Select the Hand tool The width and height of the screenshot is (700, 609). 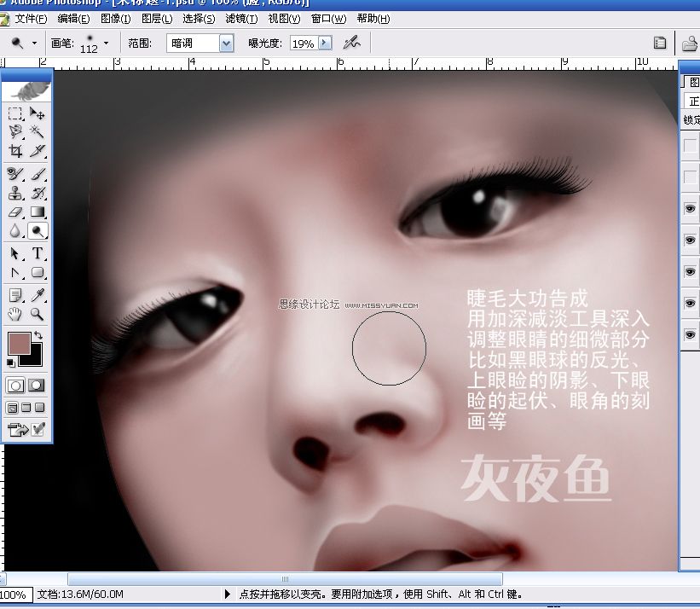click(15, 315)
